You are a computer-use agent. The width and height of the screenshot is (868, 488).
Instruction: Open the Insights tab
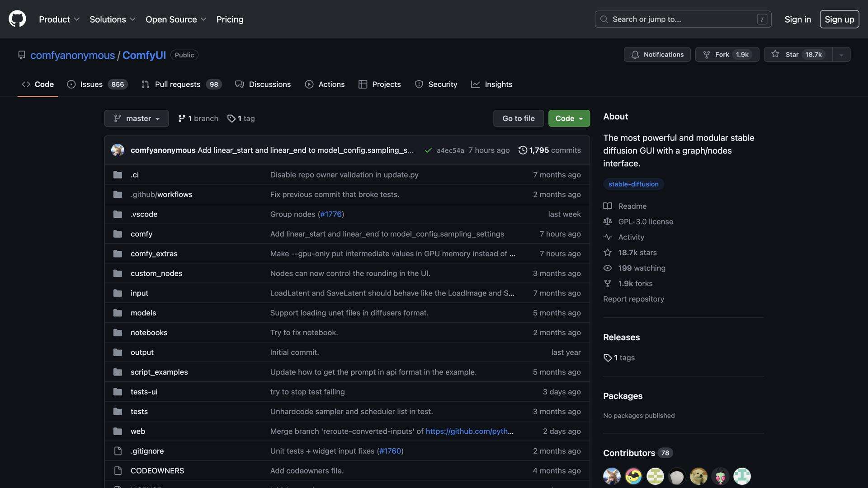[x=498, y=84]
